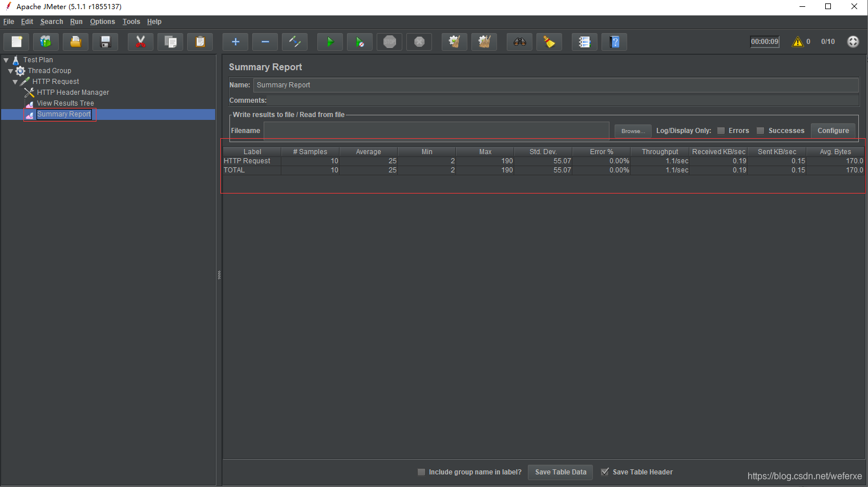Viewport: 868px width, 487px height.
Task: Collapse the Test Plan tree node
Action: [6, 59]
